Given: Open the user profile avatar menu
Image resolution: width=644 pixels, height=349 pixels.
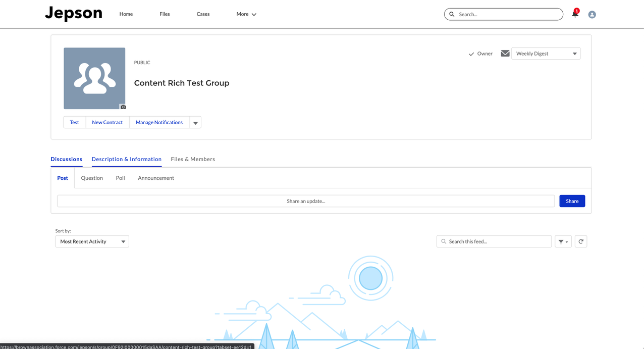Looking at the screenshot, I should point(592,15).
